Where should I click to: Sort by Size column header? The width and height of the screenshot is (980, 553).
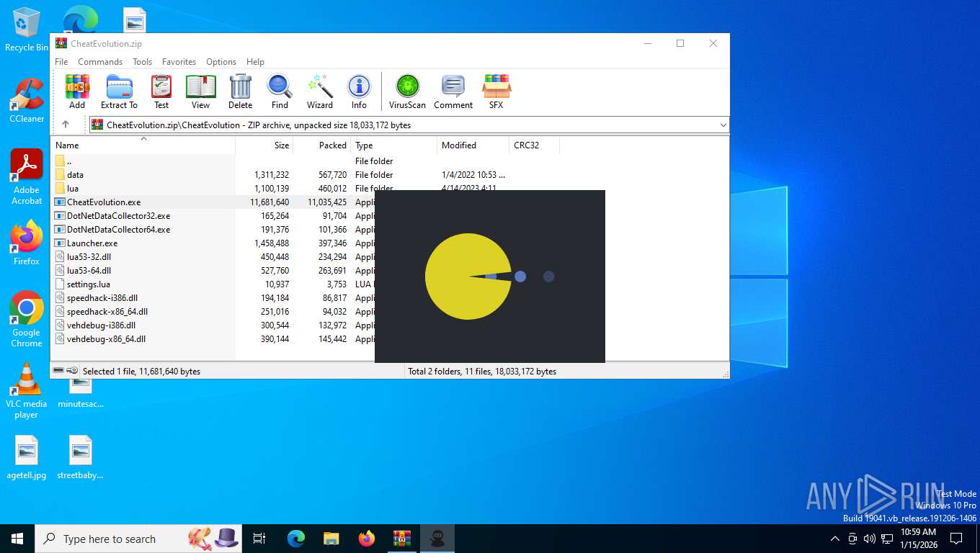tap(264, 145)
